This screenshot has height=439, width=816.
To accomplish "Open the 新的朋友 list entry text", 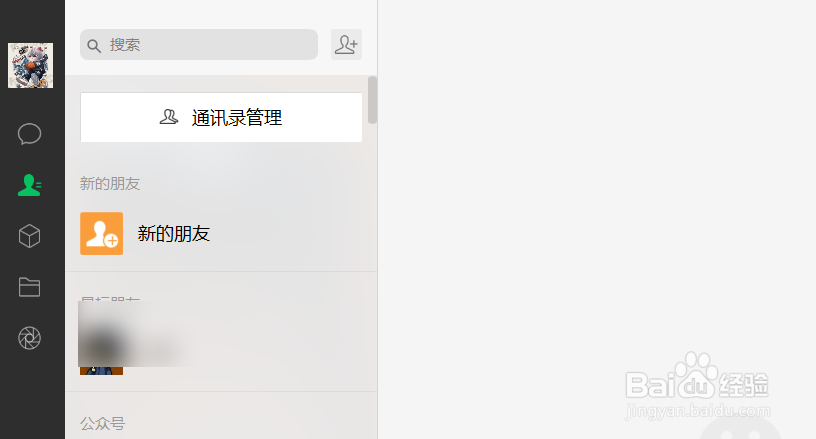I will point(174,234).
